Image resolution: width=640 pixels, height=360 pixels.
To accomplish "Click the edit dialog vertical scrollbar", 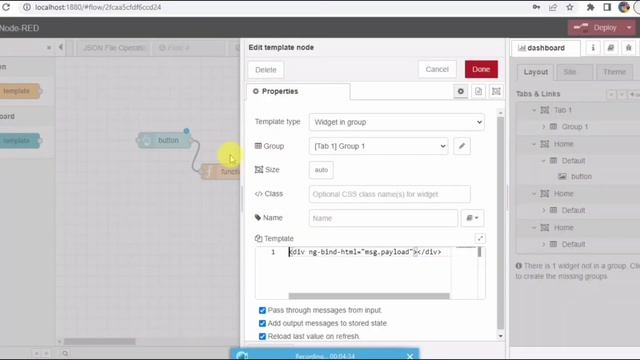I will pyautogui.click(x=500, y=223).
